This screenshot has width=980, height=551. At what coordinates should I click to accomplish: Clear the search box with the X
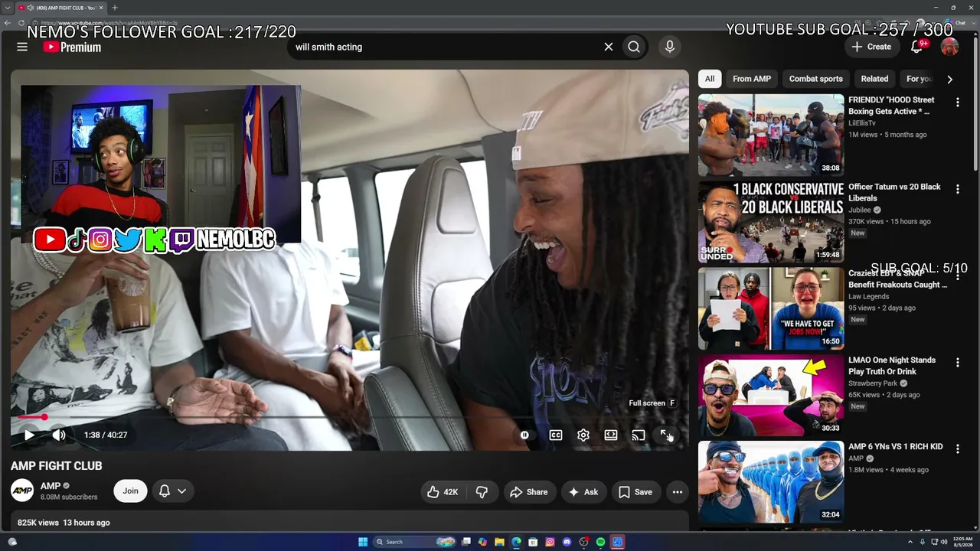coord(609,47)
